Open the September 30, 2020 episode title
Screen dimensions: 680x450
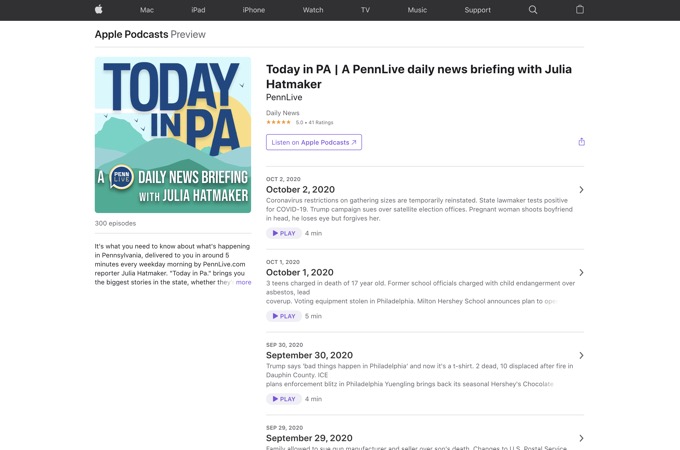309,355
